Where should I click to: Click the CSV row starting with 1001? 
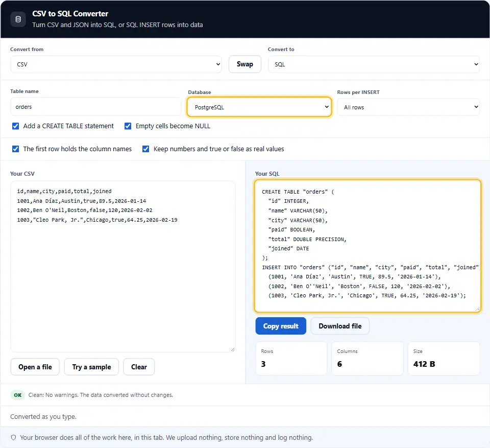pos(82,201)
